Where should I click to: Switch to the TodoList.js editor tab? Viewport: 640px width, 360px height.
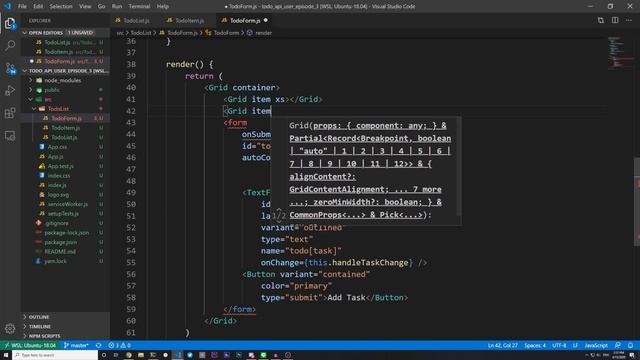pyautogui.click(x=136, y=20)
